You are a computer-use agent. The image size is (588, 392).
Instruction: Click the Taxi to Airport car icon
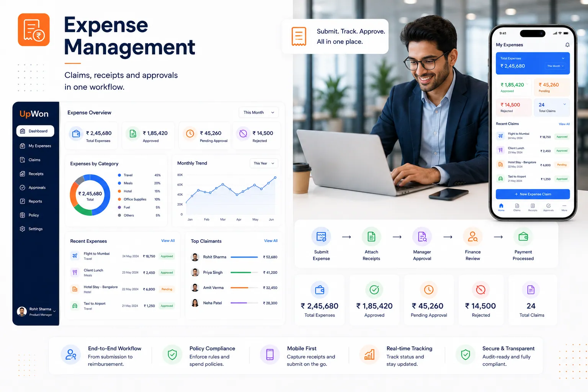click(x=75, y=305)
